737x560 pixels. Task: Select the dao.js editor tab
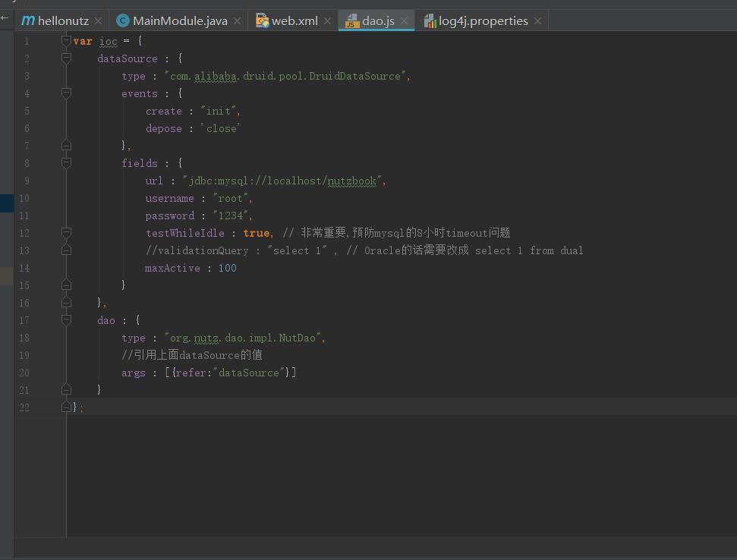tap(377, 21)
